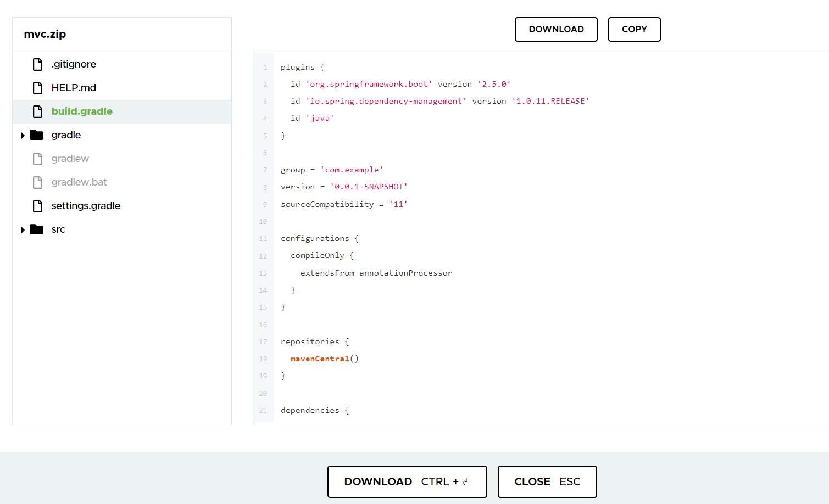Click the src folder icon
Image resolution: width=829 pixels, height=504 pixels.
(x=37, y=229)
